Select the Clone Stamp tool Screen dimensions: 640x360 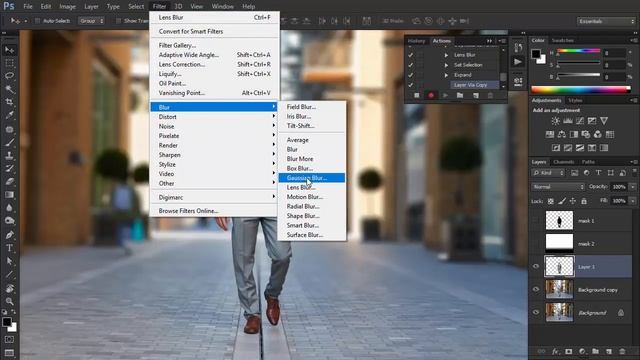tap(9, 156)
